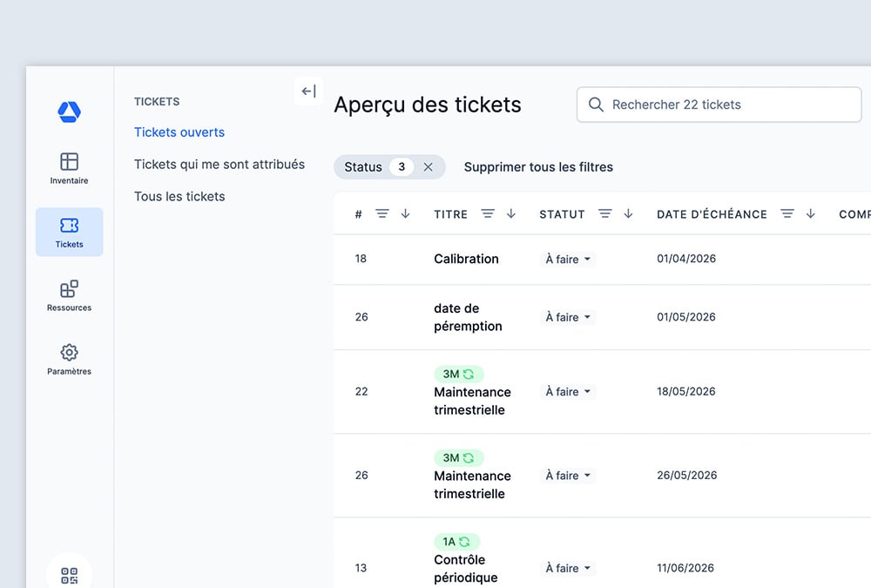Viewport: 871px width, 588px height.
Task: Change status of Maintenance trimestrielle ticket 22
Action: [x=567, y=392]
